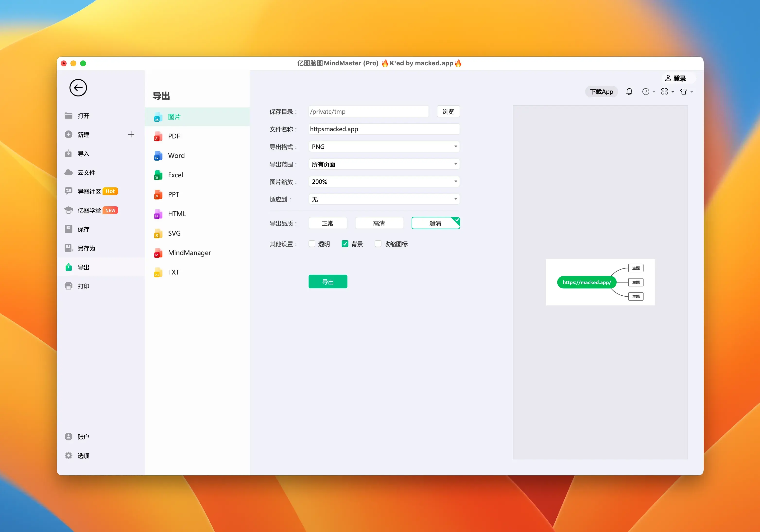Select the Excel export format icon
760x532 pixels.
(159, 175)
